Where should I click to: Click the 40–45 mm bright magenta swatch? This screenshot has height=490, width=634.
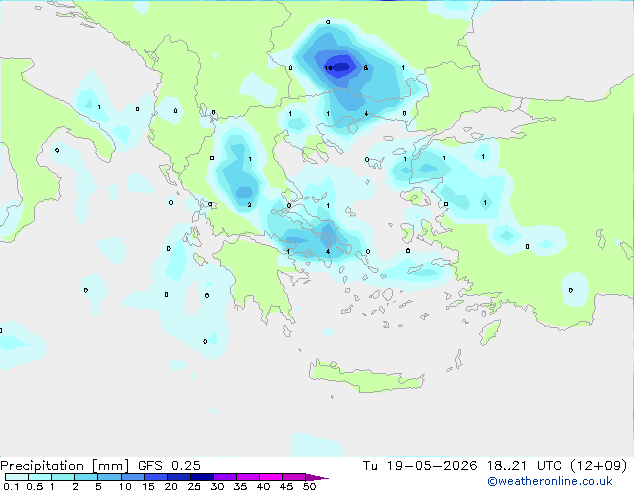[271, 477]
